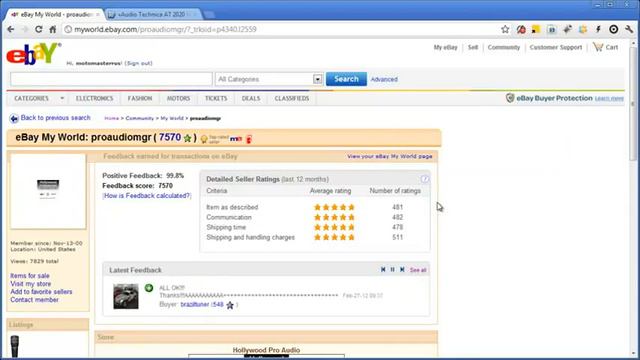Click Back to previous search link

tap(56, 118)
